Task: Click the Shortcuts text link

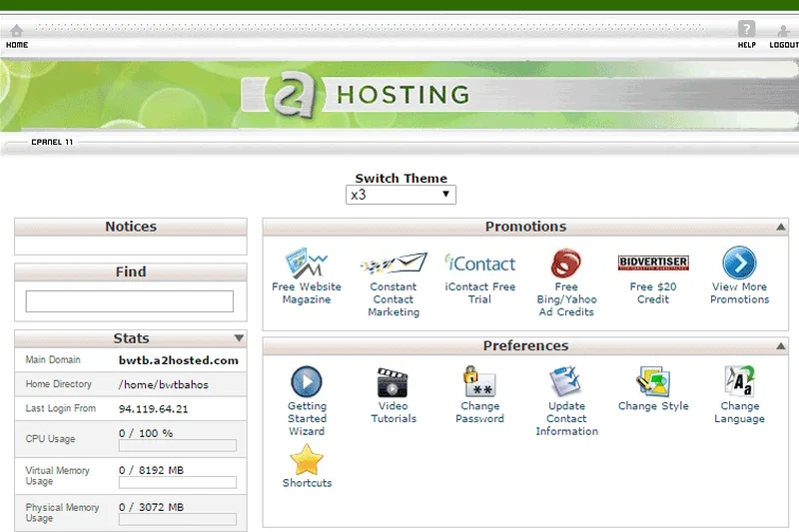Action: click(x=307, y=483)
